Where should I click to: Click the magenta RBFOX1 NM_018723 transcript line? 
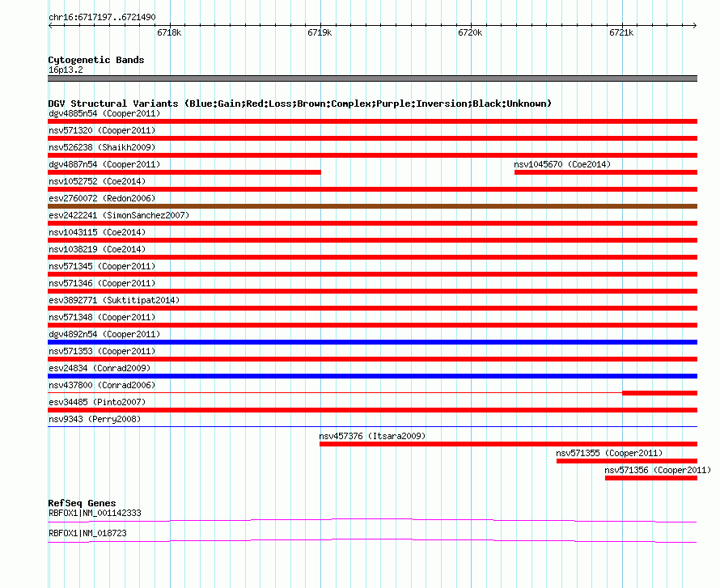[372, 540]
